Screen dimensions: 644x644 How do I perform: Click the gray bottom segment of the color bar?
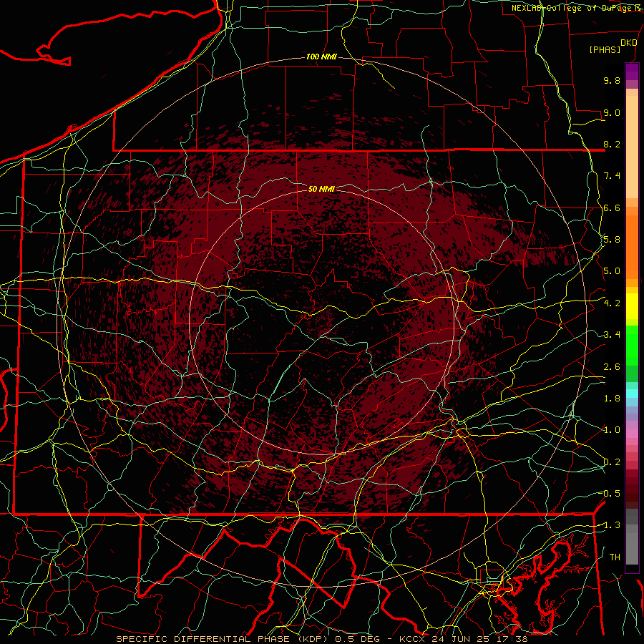click(632, 548)
